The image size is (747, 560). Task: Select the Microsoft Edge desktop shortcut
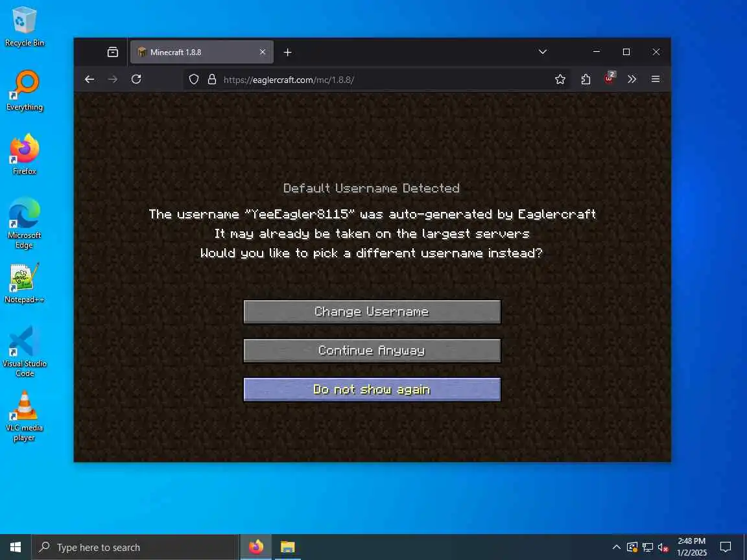(24, 224)
